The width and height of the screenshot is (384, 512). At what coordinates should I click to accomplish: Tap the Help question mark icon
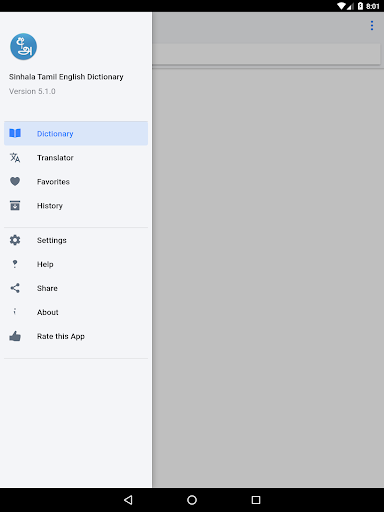coord(15,264)
